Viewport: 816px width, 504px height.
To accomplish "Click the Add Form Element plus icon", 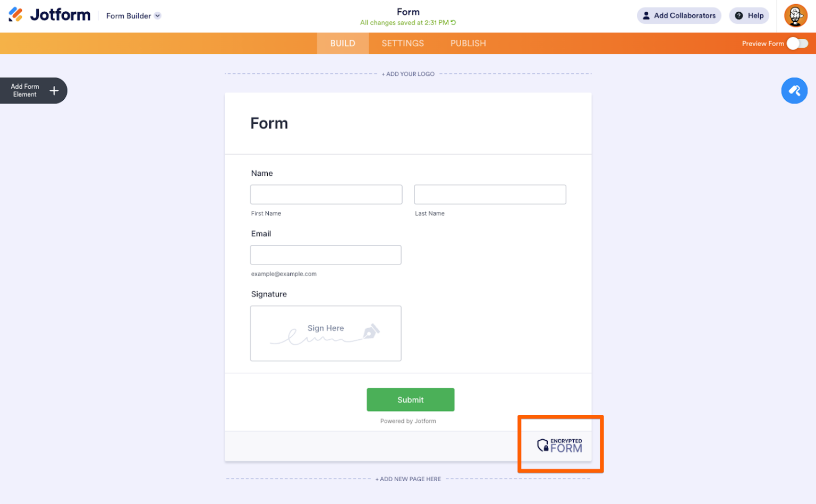I will coord(54,90).
